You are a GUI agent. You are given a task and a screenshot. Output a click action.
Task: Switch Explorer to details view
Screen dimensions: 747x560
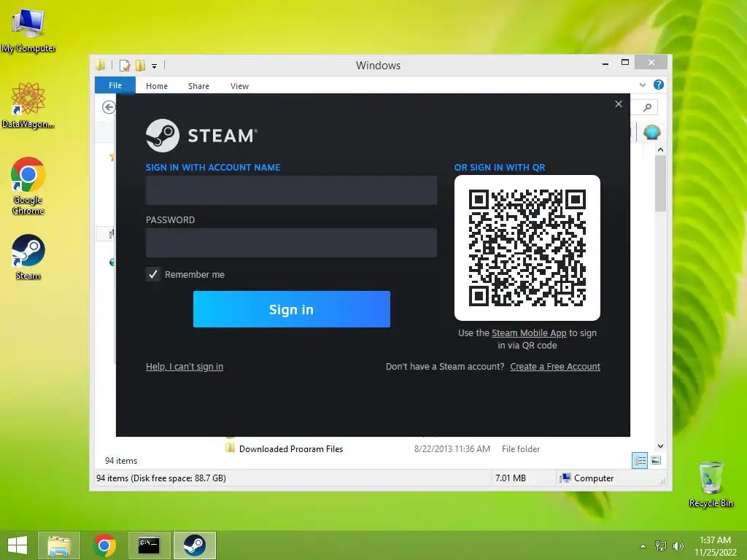tap(640, 460)
